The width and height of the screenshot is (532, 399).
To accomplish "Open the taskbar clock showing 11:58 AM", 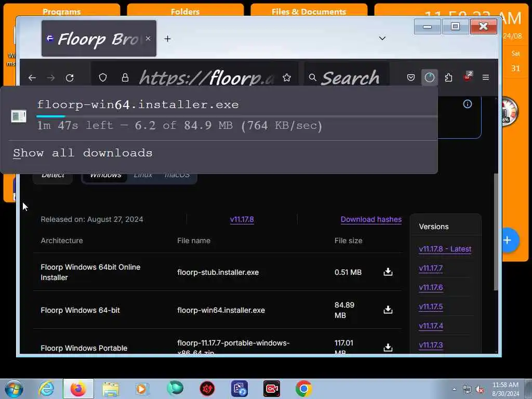I will [x=505, y=389].
